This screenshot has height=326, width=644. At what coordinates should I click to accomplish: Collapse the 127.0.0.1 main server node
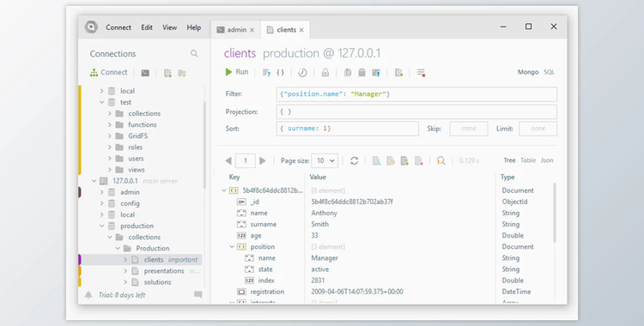[94, 181]
